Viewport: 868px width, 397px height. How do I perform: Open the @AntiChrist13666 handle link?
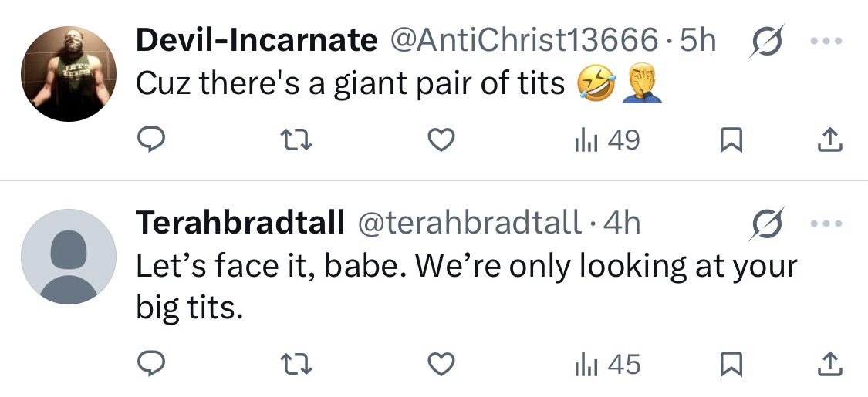click(x=526, y=42)
